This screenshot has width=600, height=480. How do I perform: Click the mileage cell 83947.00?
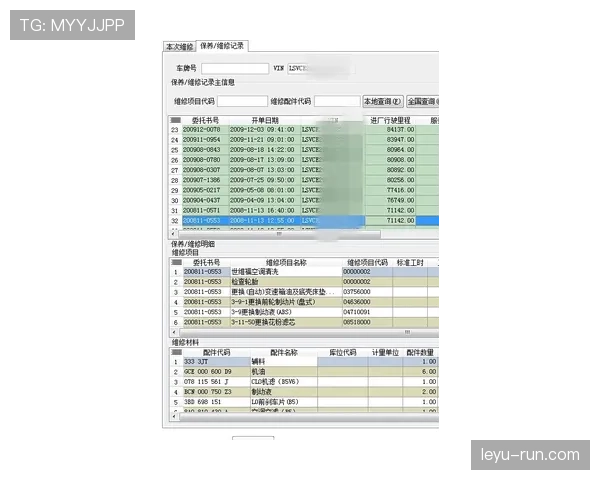(390, 140)
